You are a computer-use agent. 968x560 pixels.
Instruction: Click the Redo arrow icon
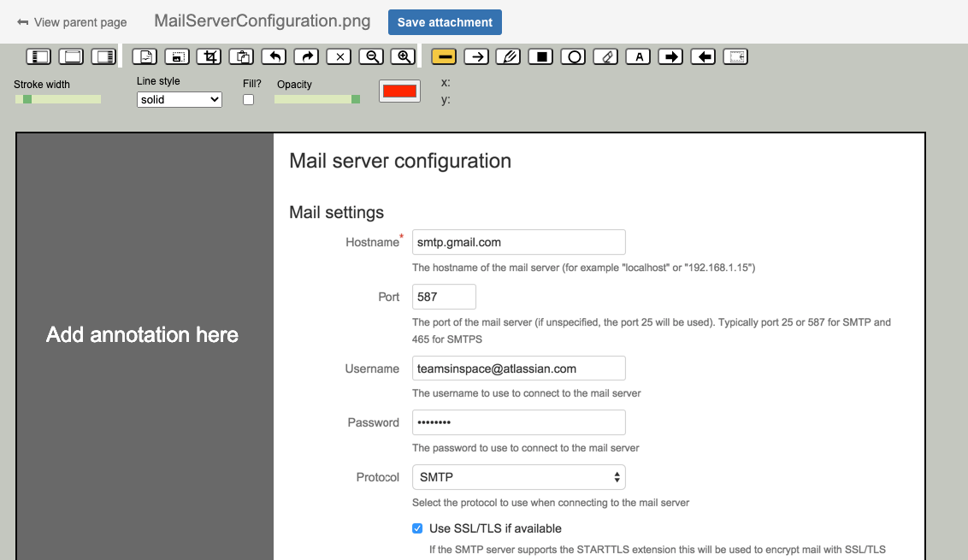point(306,56)
